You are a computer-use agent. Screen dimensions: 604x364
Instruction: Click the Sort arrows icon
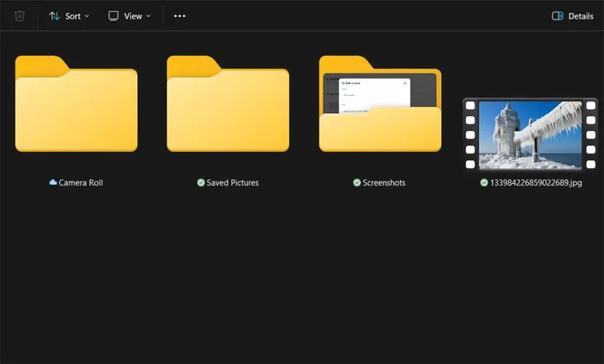tap(54, 16)
